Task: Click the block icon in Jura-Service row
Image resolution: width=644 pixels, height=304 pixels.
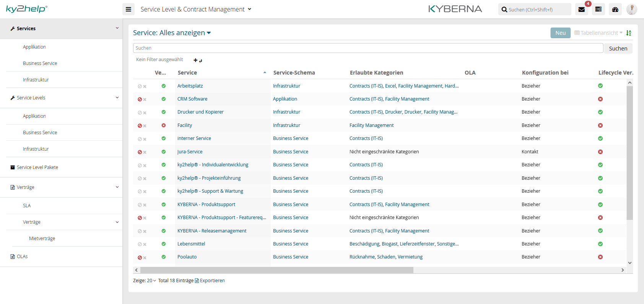Action: pos(140,152)
